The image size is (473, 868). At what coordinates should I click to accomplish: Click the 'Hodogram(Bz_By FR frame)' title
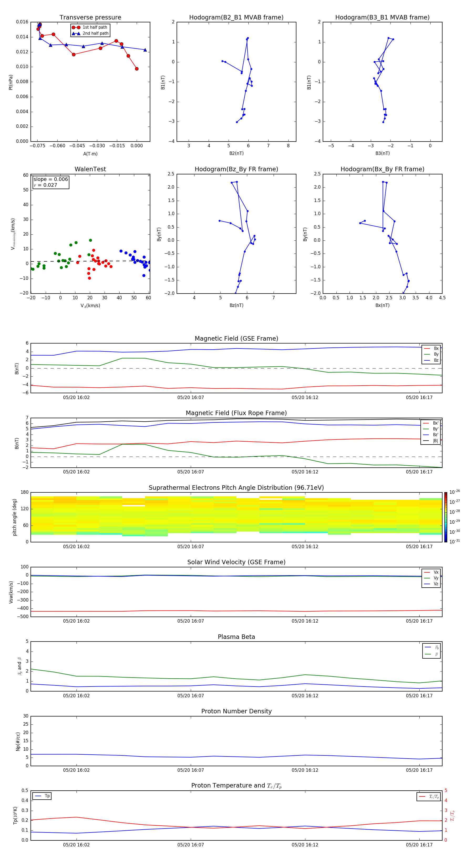click(236, 169)
